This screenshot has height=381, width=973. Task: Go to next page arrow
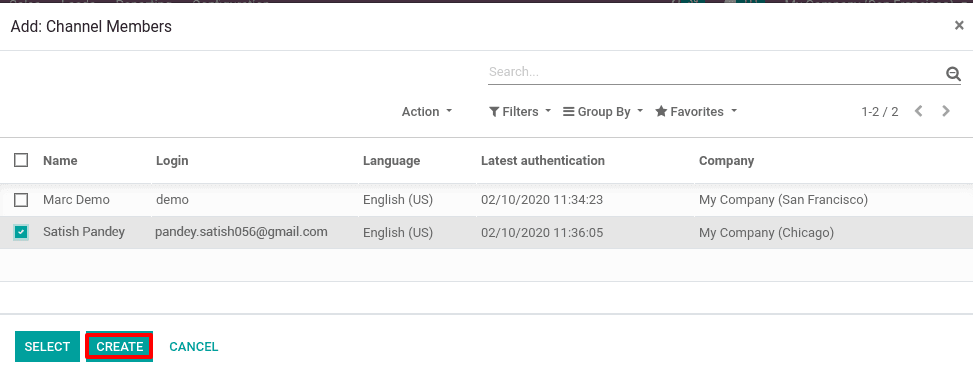tap(946, 112)
